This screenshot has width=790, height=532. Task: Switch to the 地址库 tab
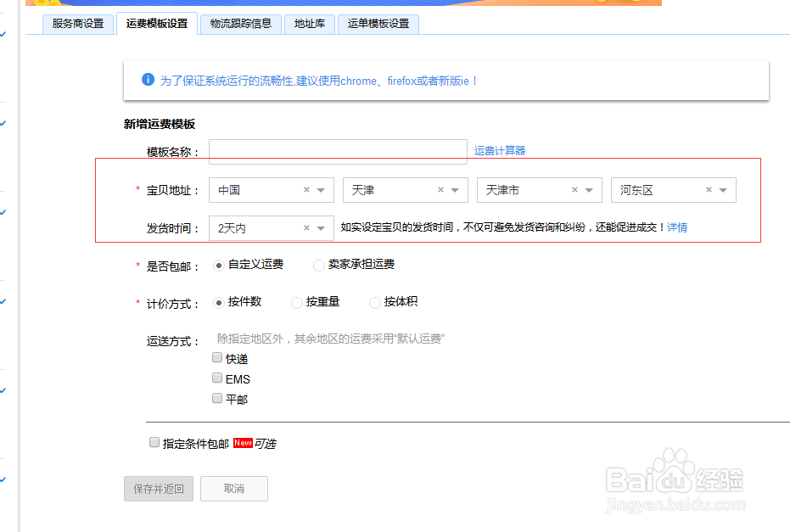coord(310,25)
